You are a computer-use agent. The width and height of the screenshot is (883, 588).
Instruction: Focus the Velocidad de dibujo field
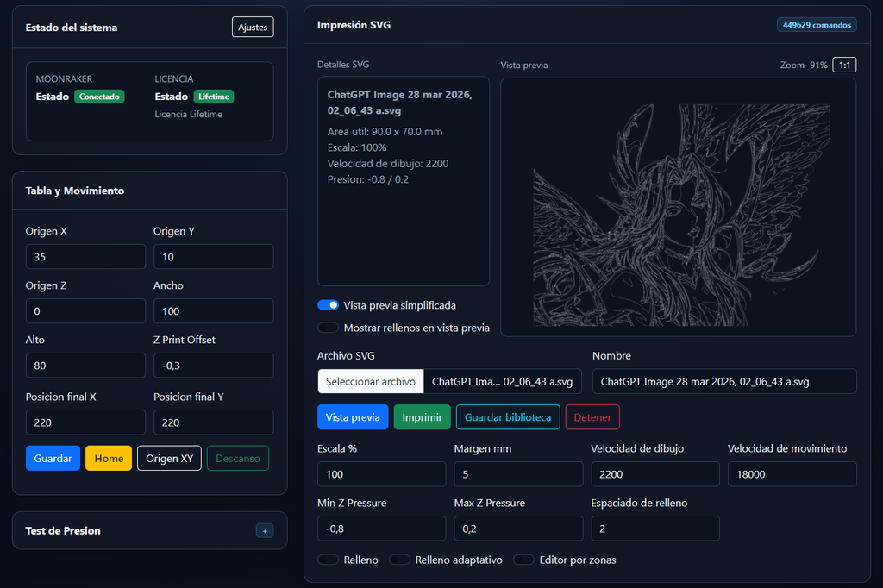point(654,474)
